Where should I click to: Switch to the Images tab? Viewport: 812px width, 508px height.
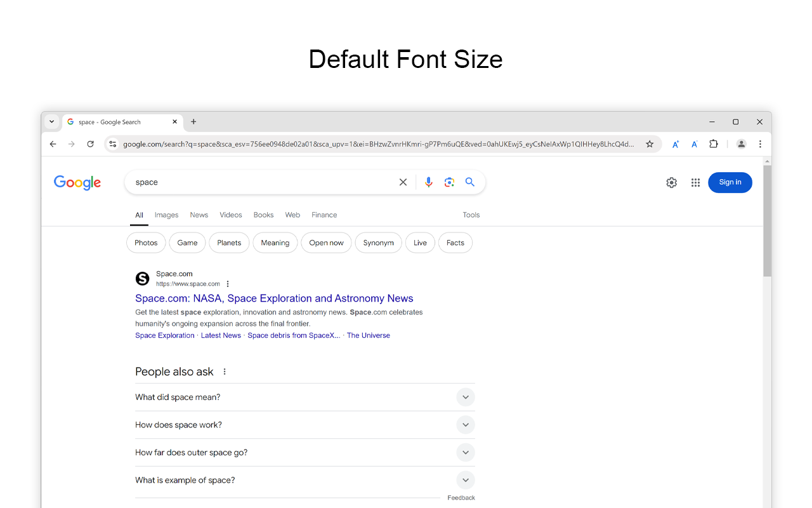coord(166,215)
